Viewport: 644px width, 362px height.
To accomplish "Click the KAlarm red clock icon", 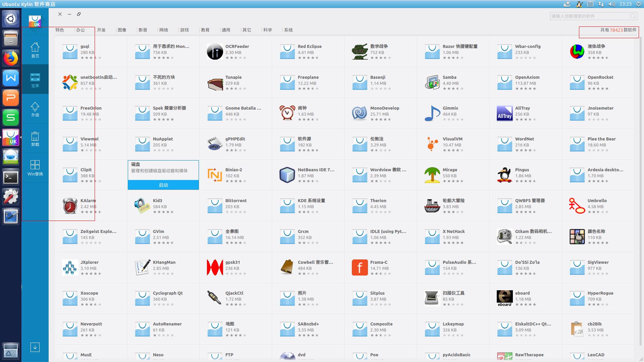I will coord(70,206).
